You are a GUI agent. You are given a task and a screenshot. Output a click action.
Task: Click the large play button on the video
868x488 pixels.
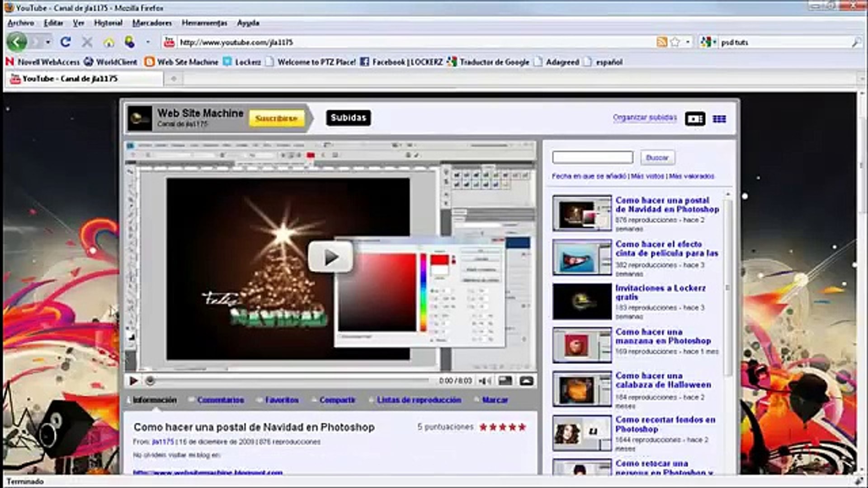pos(330,257)
